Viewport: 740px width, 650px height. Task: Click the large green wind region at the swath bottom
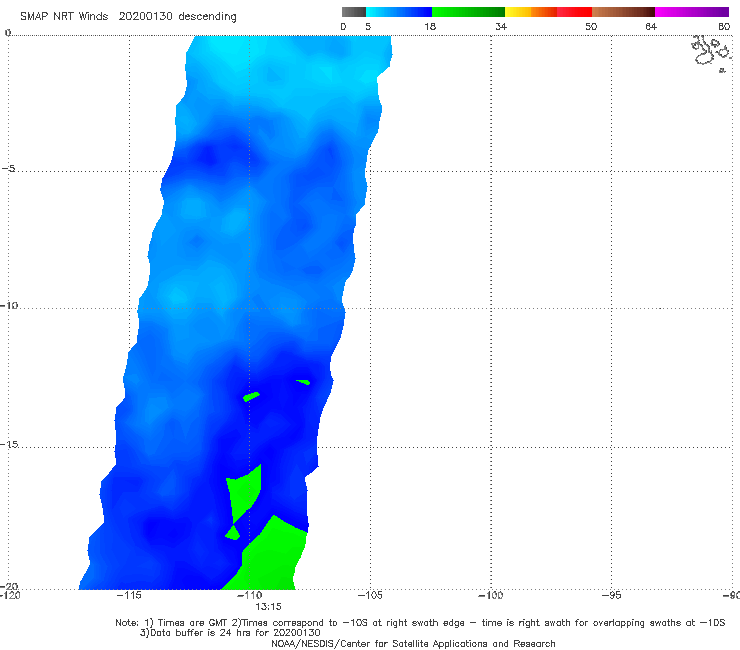tap(269, 557)
